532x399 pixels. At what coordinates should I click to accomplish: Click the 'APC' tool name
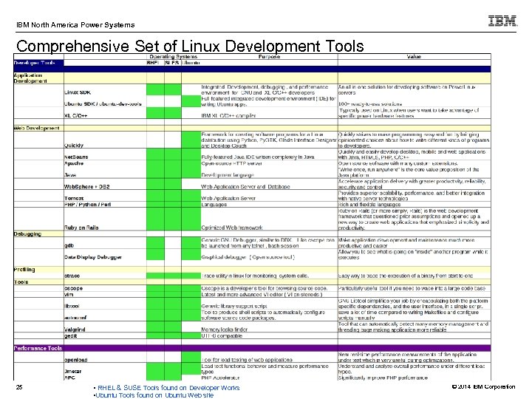[69, 378]
